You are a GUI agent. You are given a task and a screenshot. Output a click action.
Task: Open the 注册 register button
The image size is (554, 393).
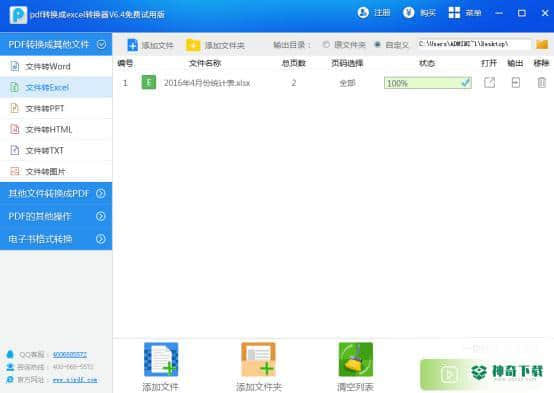pos(373,13)
